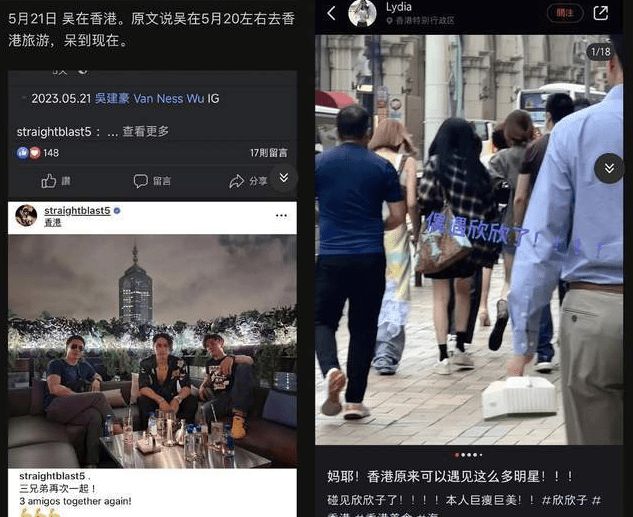Click the straightblast5 username link
Screen dimensions: 633x517
tap(77, 211)
